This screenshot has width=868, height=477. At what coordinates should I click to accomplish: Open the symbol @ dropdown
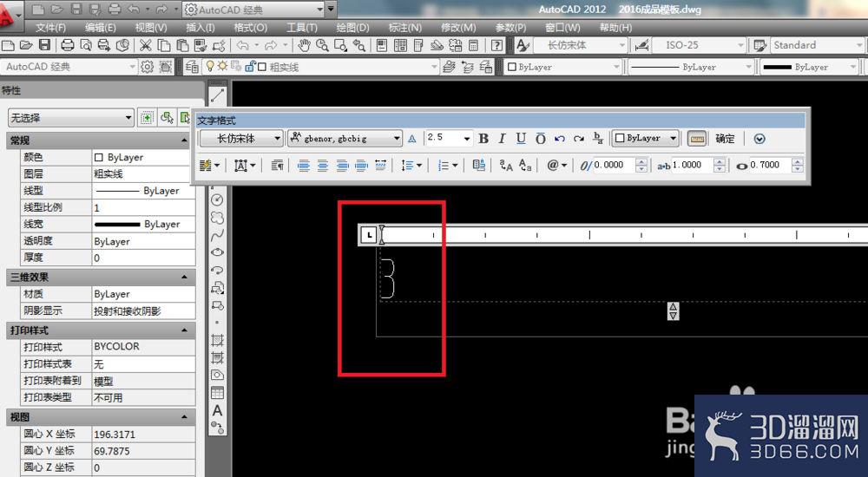tap(556, 165)
